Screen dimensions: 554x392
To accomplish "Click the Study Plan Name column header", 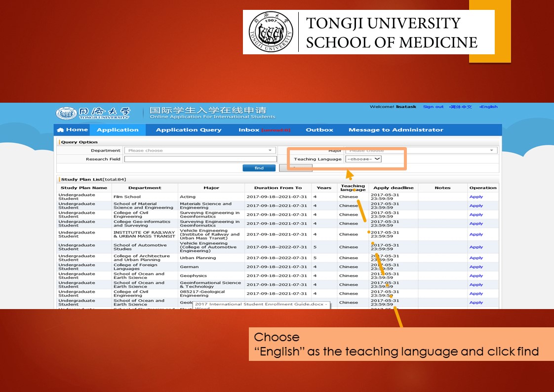I will pyautogui.click(x=84, y=188).
